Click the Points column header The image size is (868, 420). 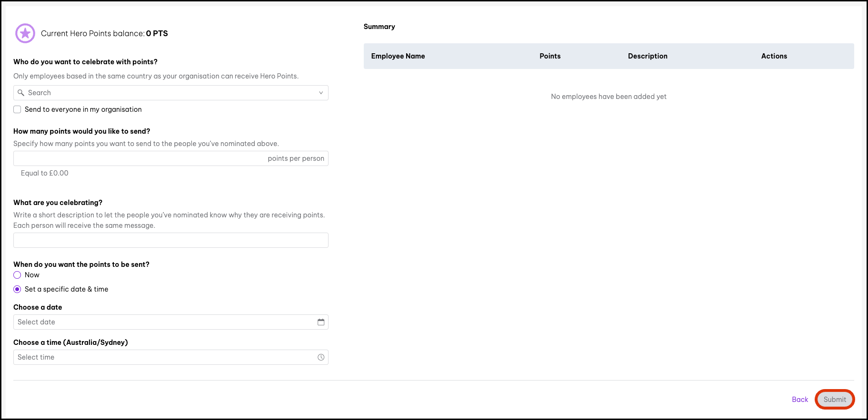coord(550,56)
